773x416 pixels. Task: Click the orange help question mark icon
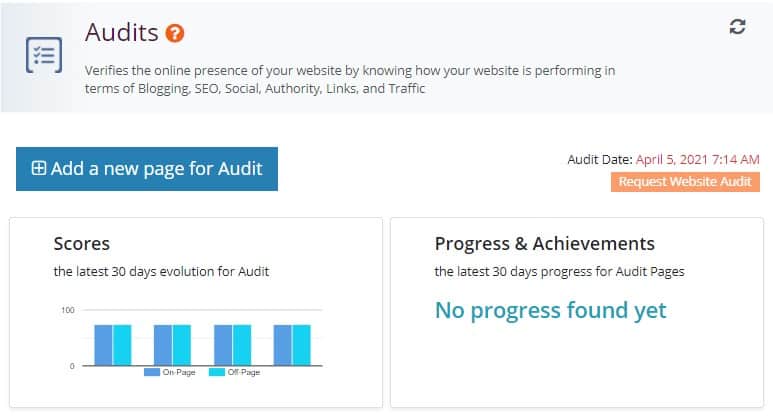tap(175, 34)
